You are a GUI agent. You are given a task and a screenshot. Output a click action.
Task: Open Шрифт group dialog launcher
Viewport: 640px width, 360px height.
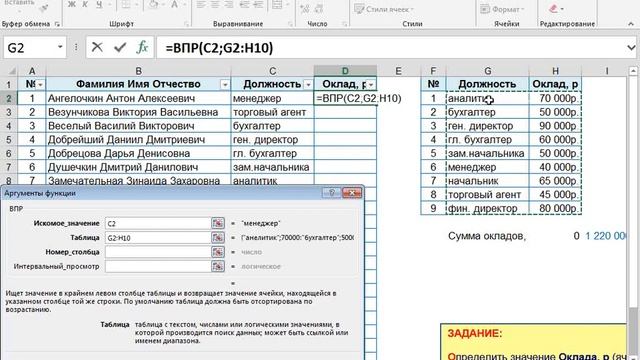click(187, 24)
